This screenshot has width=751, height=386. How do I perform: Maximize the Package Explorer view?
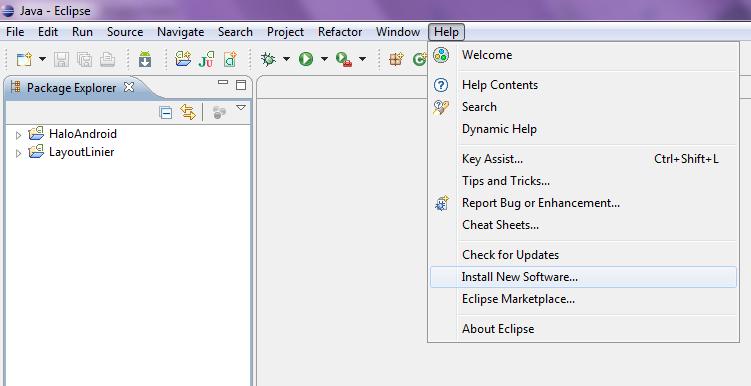[x=241, y=85]
